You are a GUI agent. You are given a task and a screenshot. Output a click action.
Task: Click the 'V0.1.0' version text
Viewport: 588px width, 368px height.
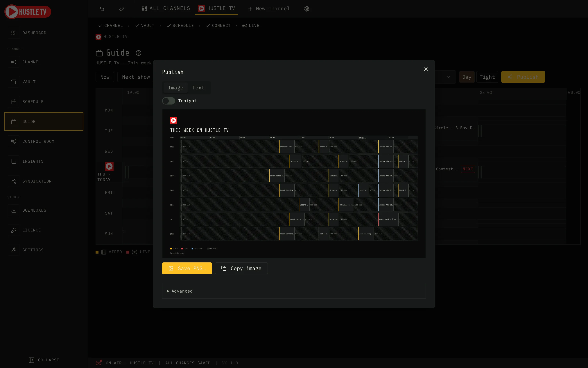click(x=230, y=363)
